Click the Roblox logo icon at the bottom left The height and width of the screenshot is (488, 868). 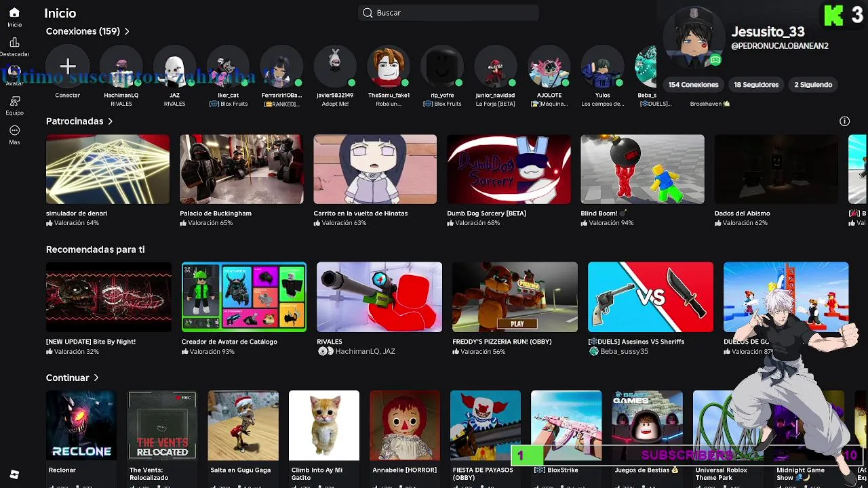pyautogui.click(x=14, y=474)
